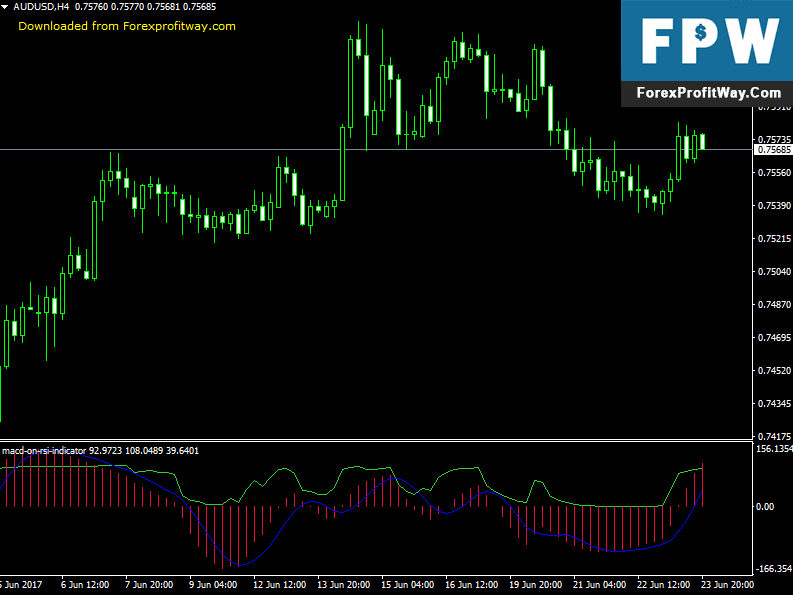Select the current price tag 0.75685
Viewport: 793px width, 595px height.
[774, 150]
